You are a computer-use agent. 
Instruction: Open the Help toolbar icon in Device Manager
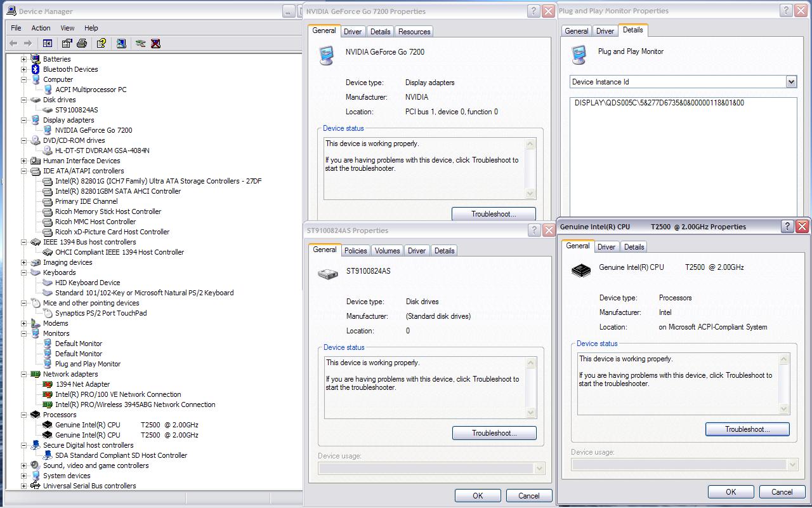tap(101, 43)
